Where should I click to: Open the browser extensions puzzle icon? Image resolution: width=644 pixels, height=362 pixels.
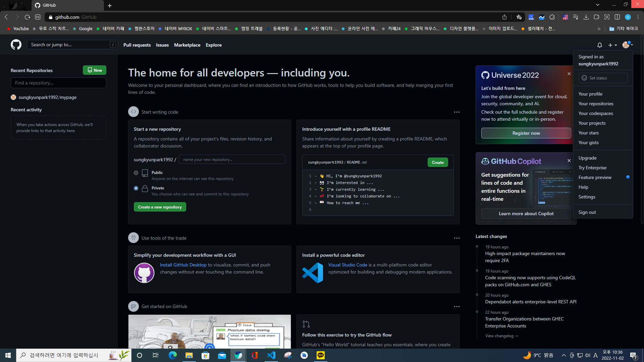click(x=552, y=17)
